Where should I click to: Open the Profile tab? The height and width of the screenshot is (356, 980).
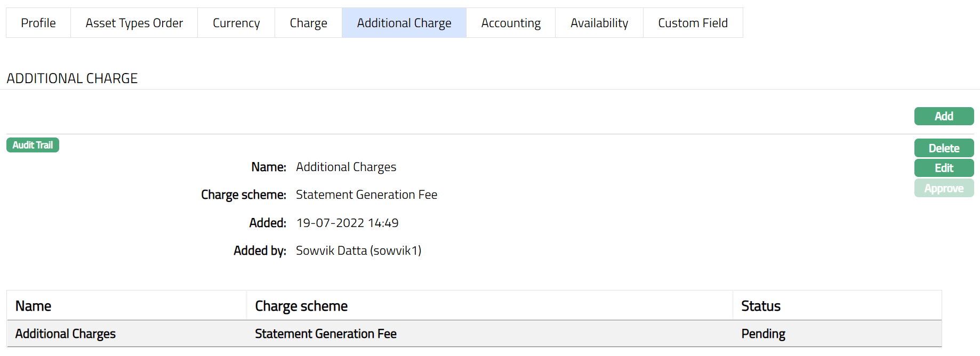tap(38, 23)
